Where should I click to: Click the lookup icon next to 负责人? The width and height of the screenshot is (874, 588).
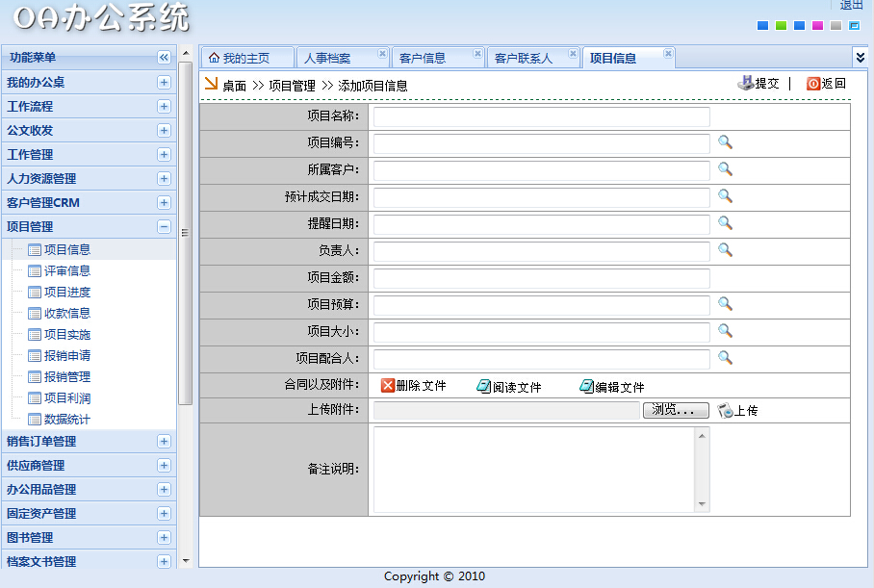pyautogui.click(x=725, y=250)
